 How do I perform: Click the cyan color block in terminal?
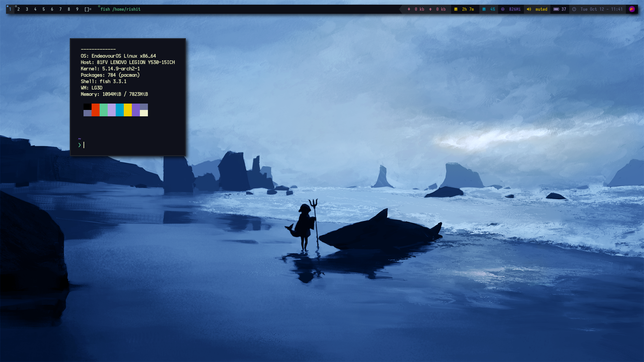coord(120,110)
